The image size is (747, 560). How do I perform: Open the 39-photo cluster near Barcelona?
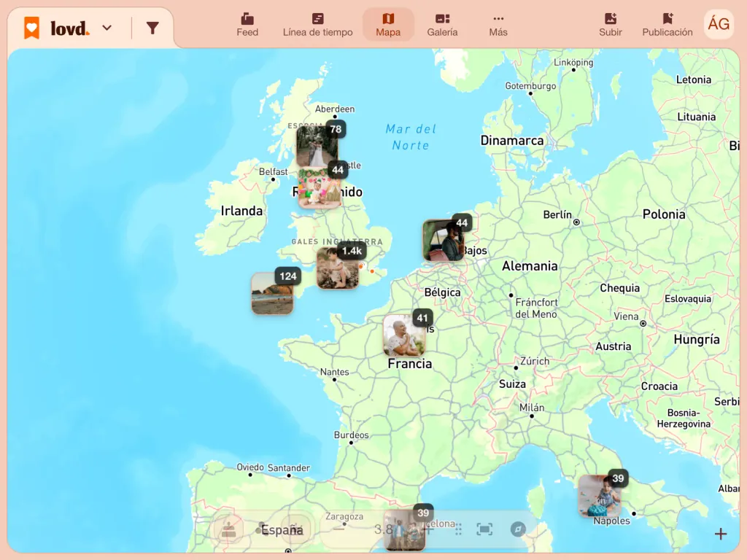[406, 529]
